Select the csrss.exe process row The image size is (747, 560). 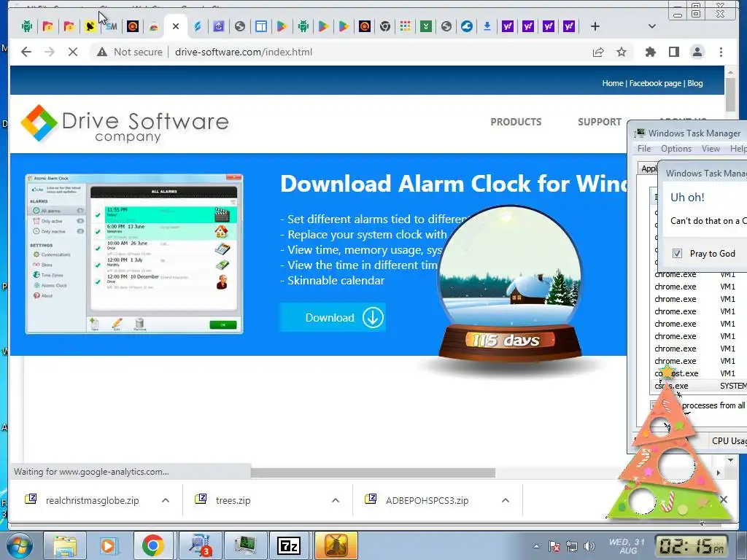click(698, 386)
